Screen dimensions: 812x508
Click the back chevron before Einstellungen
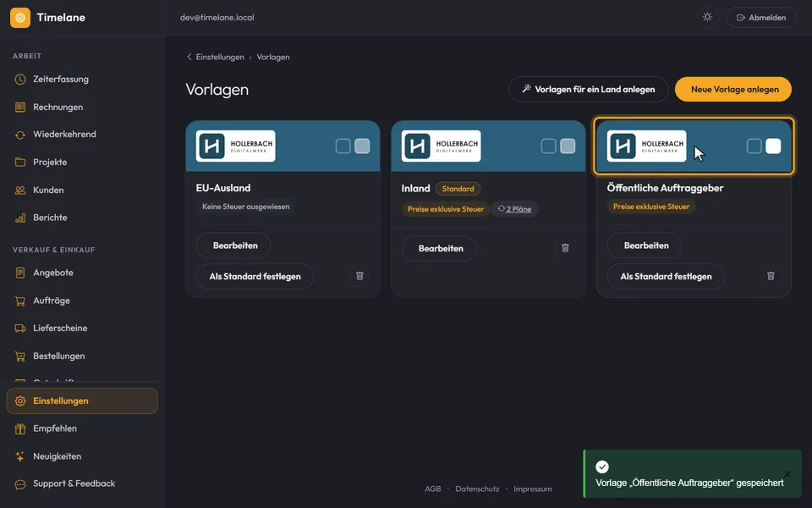(189, 57)
